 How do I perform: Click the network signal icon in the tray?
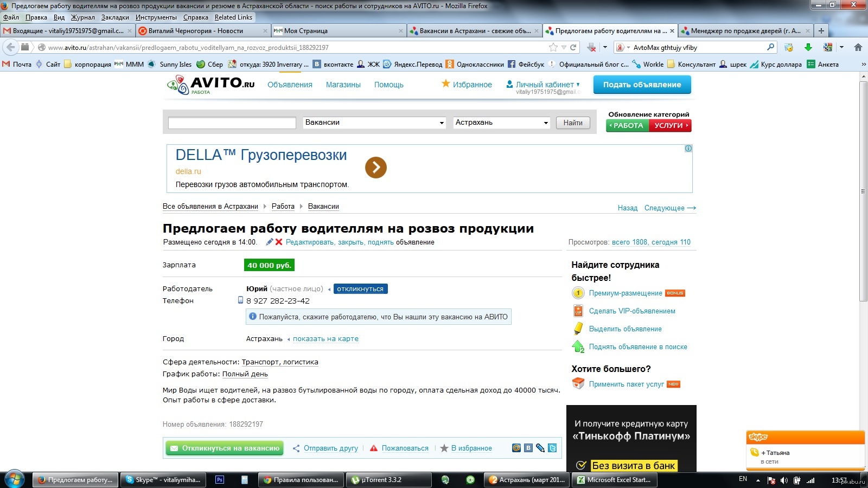point(810,480)
